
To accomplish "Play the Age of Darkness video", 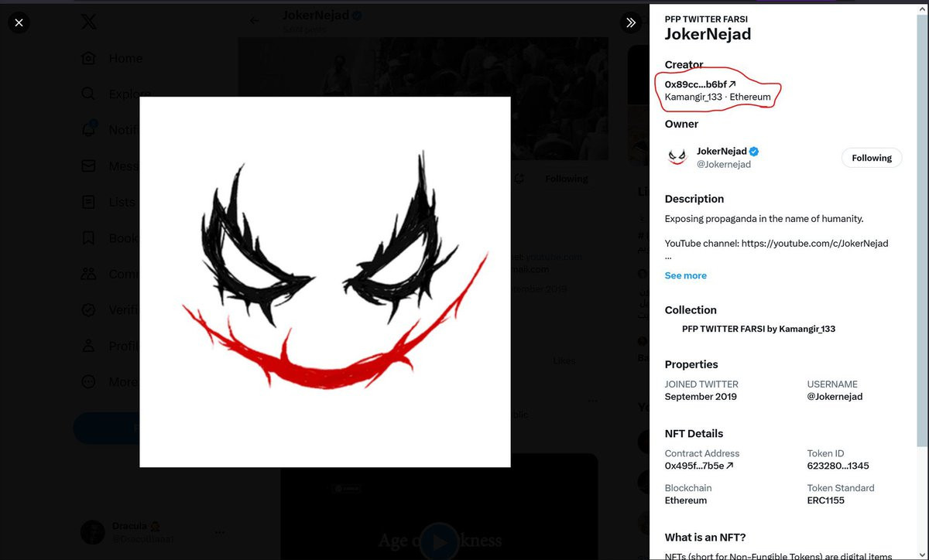I will 438,541.
